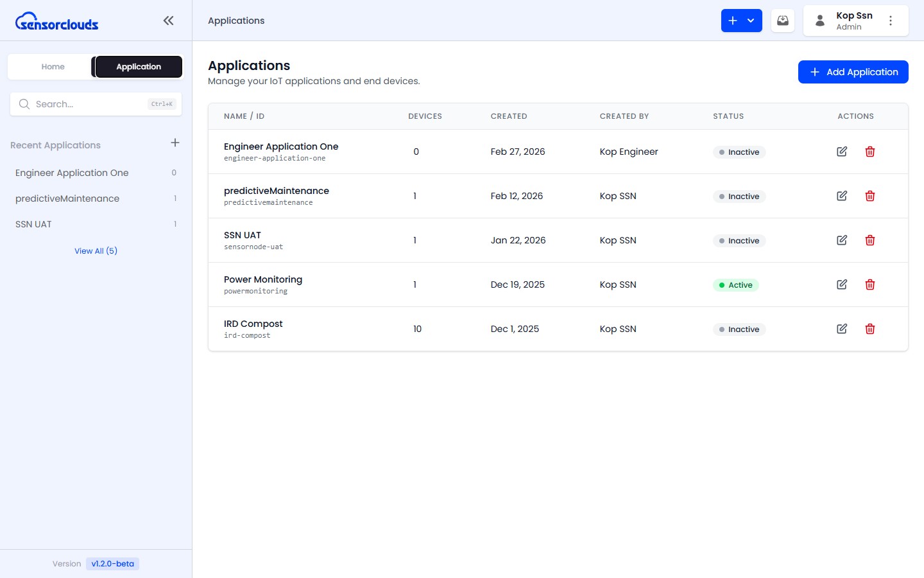Open View All (5) link
924x578 pixels.
96,251
